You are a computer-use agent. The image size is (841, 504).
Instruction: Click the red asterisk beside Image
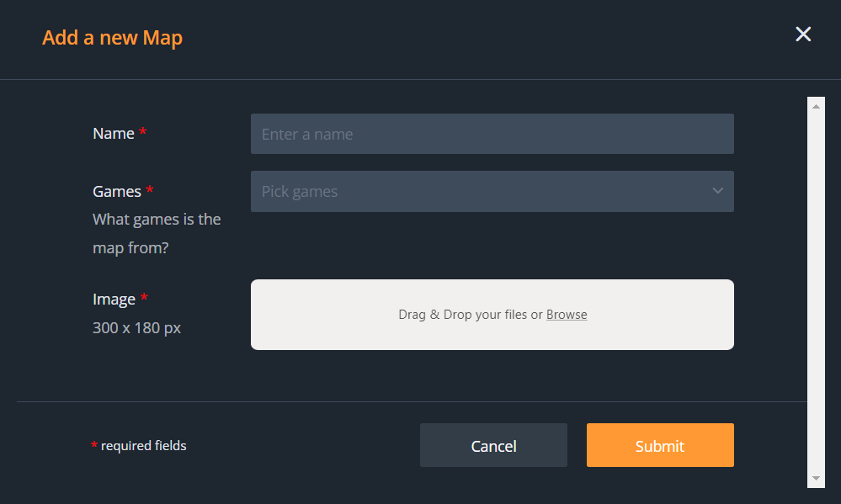(144, 299)
